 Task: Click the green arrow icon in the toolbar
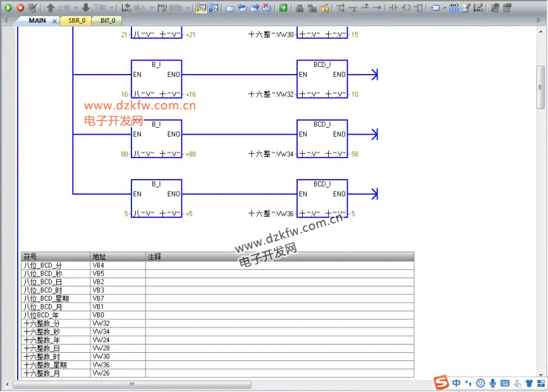click(283, 8)
